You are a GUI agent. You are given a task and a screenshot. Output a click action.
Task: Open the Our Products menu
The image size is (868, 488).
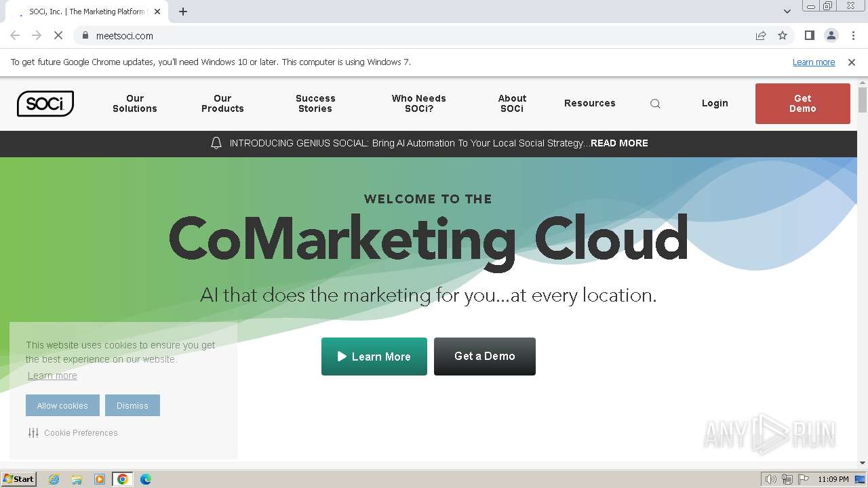(222, 104)
